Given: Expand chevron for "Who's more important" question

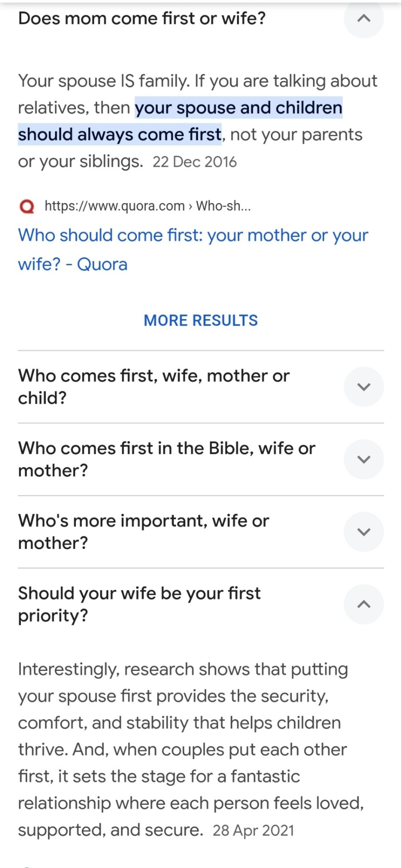Looking at the screenshot, I should coord(364,532).
